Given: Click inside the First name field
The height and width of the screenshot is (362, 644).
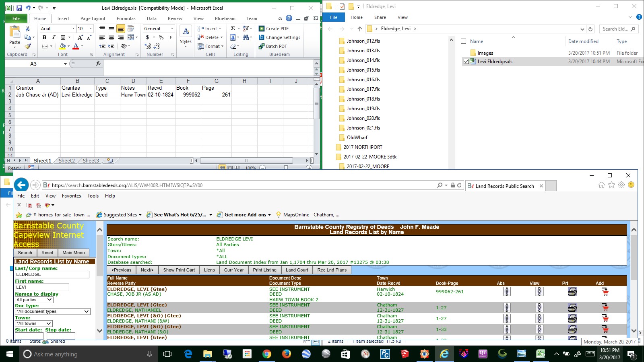Looking at the screenshot, I should tap(41, 287).
